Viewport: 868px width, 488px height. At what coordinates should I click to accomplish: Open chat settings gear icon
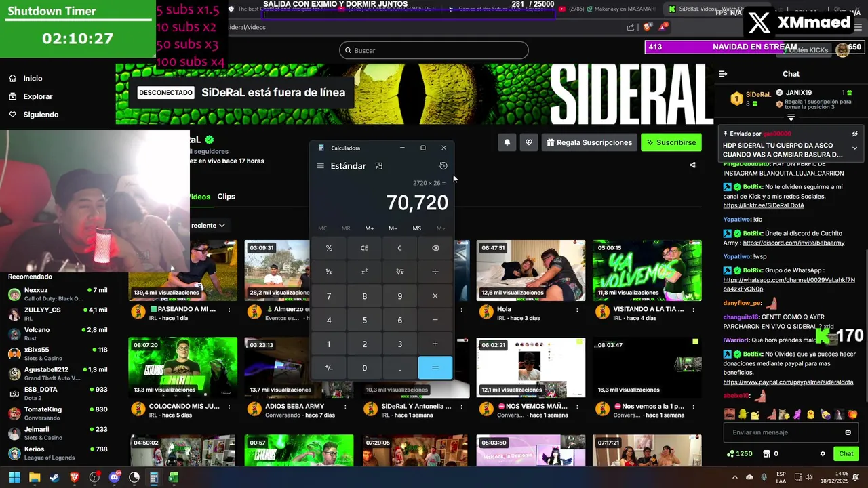click(x=823, y=453)
